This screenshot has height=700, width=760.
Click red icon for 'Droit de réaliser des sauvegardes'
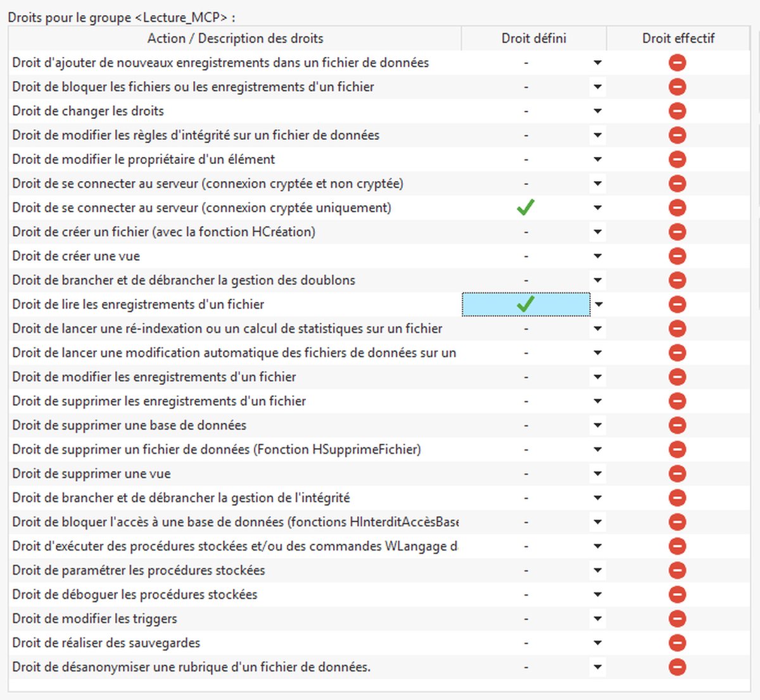677,643
